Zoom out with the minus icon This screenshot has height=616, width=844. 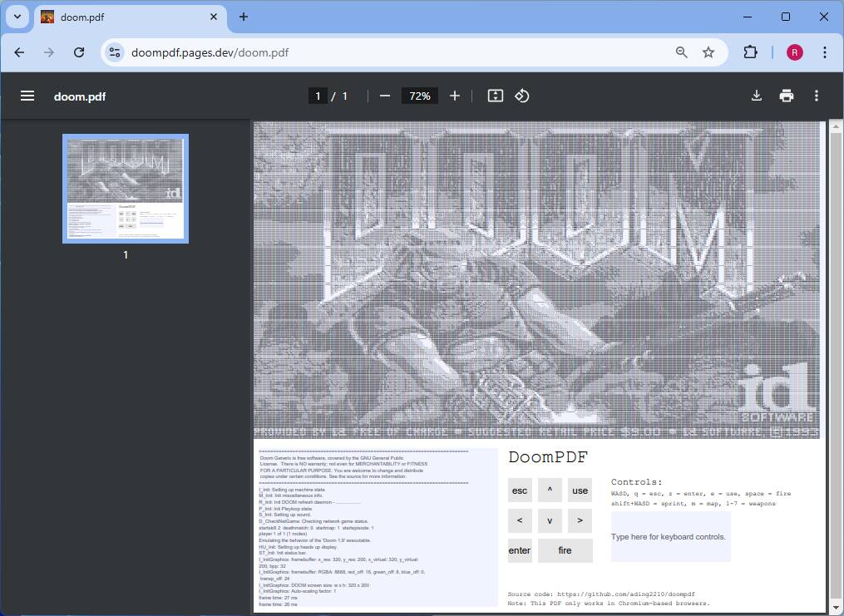click(384, 96)
